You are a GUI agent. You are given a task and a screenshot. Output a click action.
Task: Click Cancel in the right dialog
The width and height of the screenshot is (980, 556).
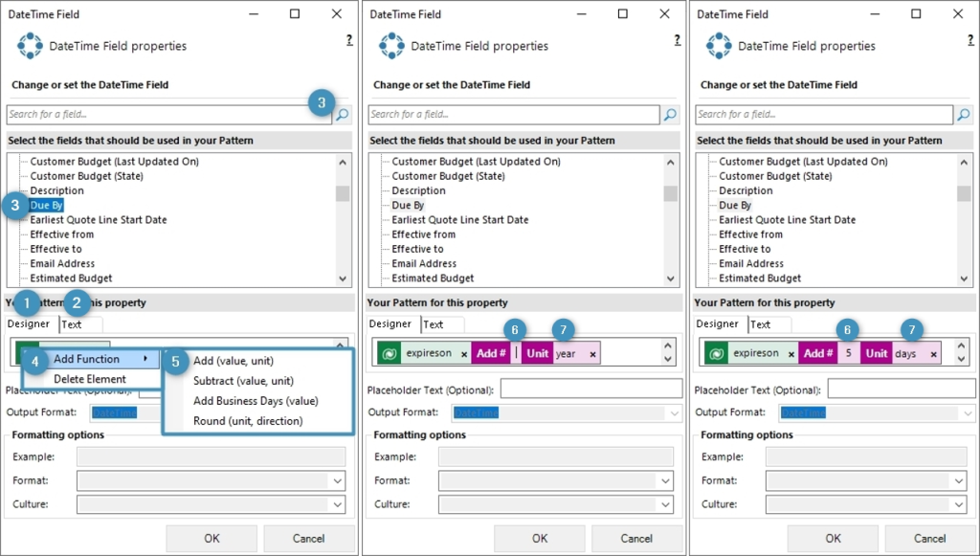pos(930,539)
